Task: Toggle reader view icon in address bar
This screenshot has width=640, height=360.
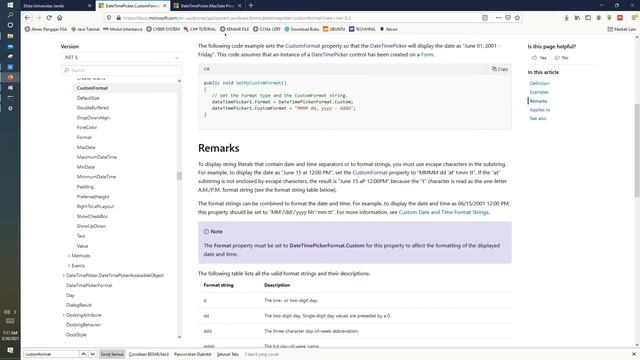Action: [485, 18]
